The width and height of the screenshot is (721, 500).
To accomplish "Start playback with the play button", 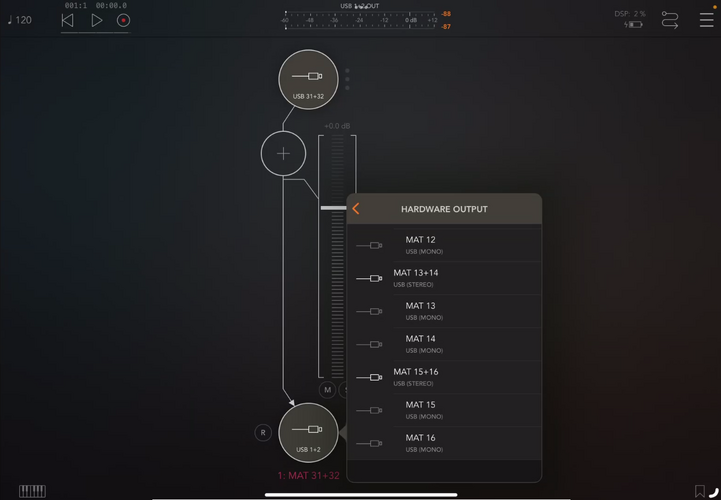I will click(97, 20).
